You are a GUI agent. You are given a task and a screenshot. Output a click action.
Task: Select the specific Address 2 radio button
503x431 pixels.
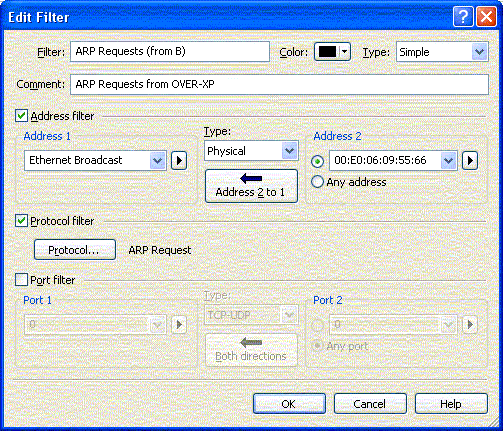317,162
